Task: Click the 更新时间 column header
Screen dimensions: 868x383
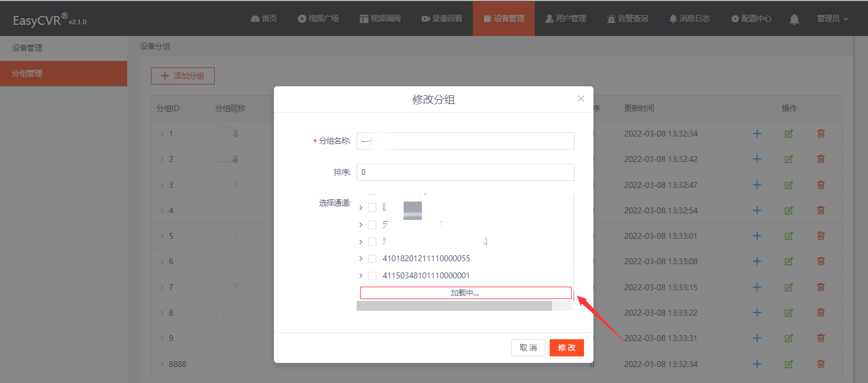Action: click(x=639, y=109)
